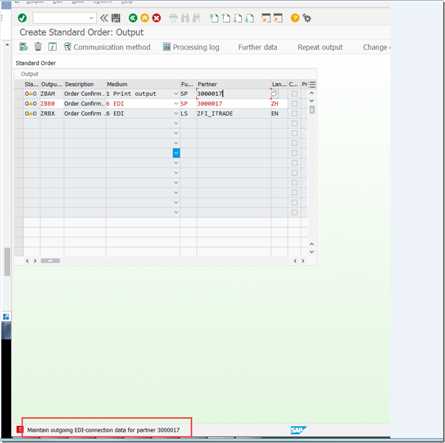
Task: Open the Processing log
Action: click(x=191, y=47)
